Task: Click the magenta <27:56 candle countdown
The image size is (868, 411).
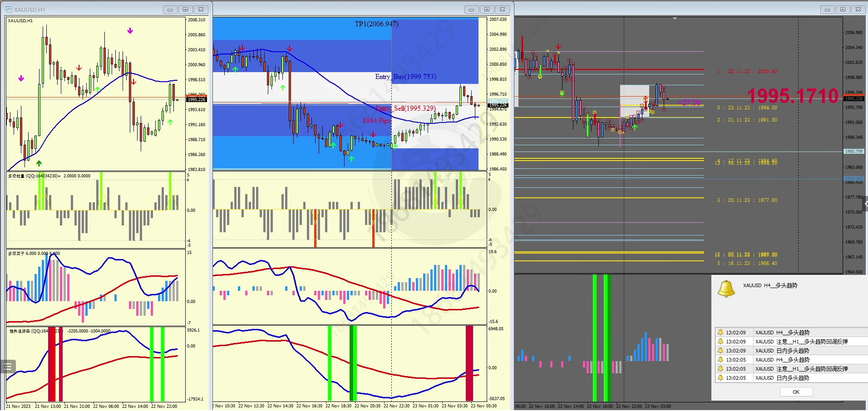Action: click(690, 103)
